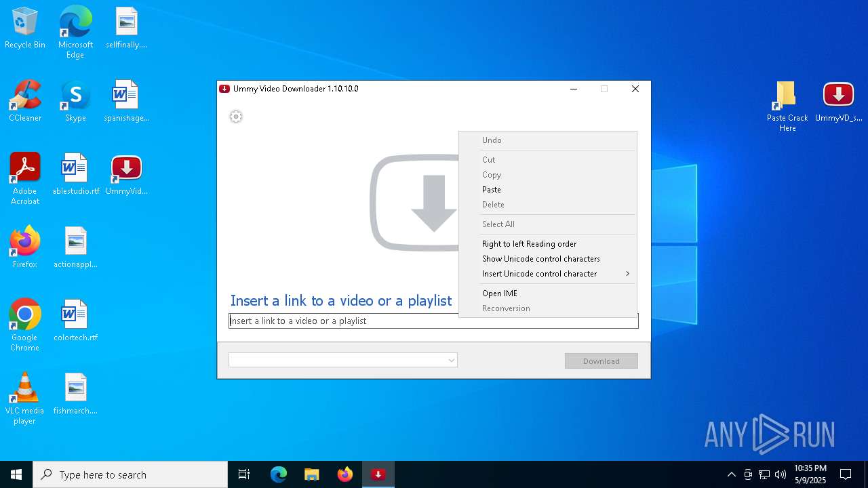Viewport: 868px width, 488px height.
Task: Open Skype desktop shortcut
Action: tap(75, 102)
